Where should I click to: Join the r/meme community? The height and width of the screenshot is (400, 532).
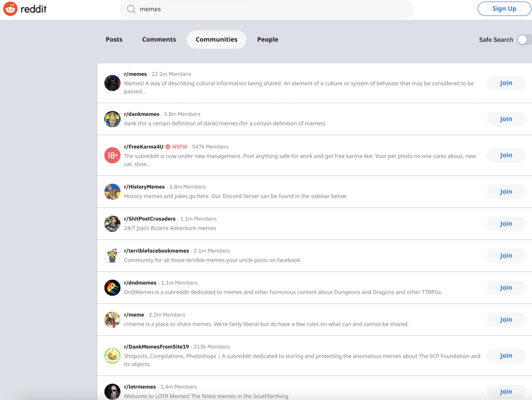(506, 319)
